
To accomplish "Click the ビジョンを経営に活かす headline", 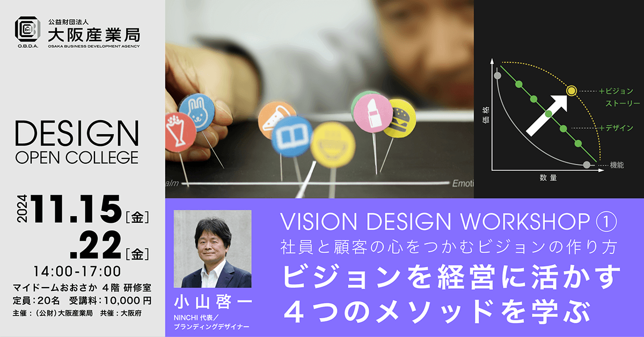I will coord(452,279).
